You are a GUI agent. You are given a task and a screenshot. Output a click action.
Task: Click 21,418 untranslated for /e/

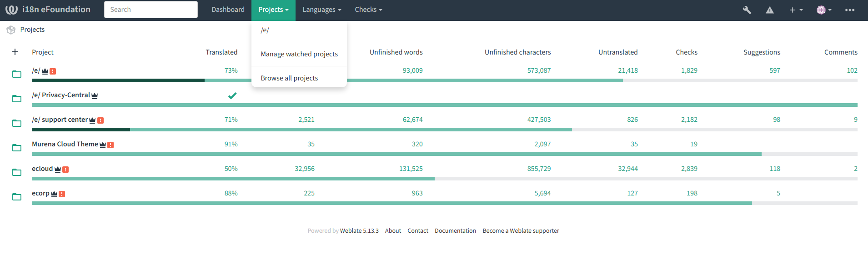coord(628,70)
